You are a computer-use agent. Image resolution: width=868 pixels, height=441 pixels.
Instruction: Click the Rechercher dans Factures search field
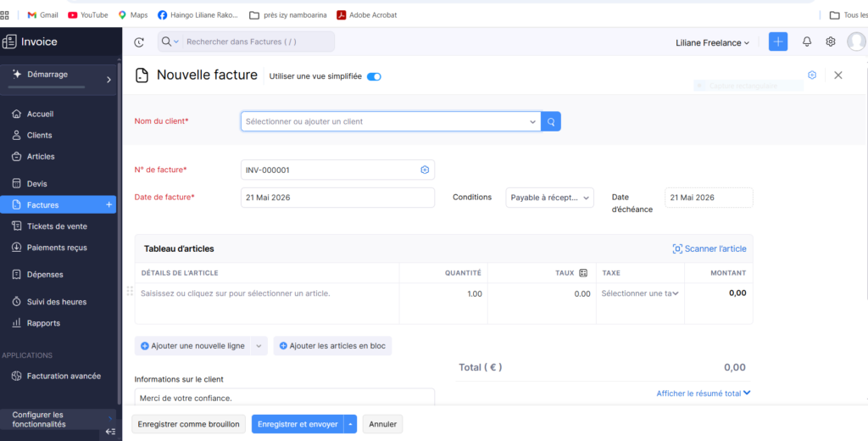[258, 42]
